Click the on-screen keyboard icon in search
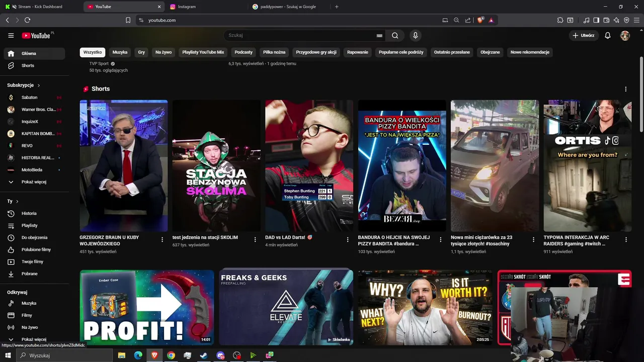Viewport: 644px width, 362px height. coord(379,36)
